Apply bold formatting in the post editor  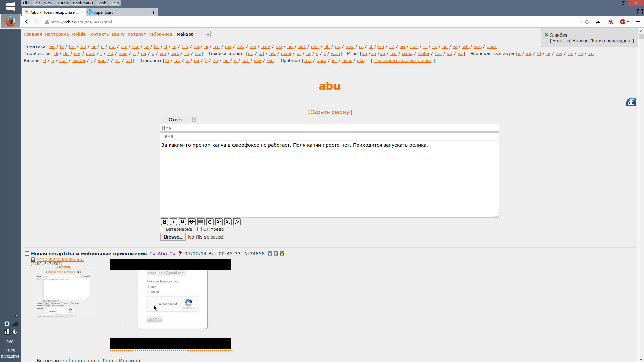[x=164, y=222]
